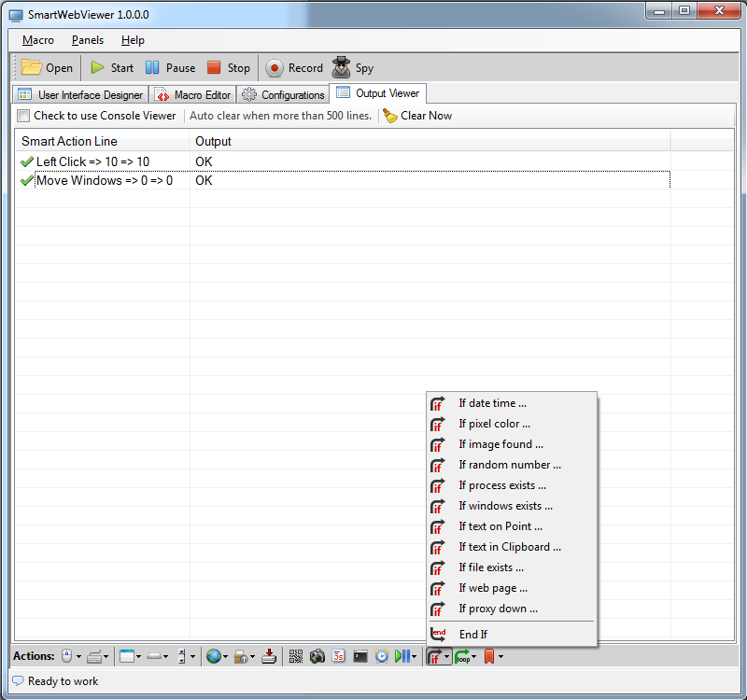The image size is (747, 700).
Task: Switch to the User Interface Designer tab
Action: point(80,95)
